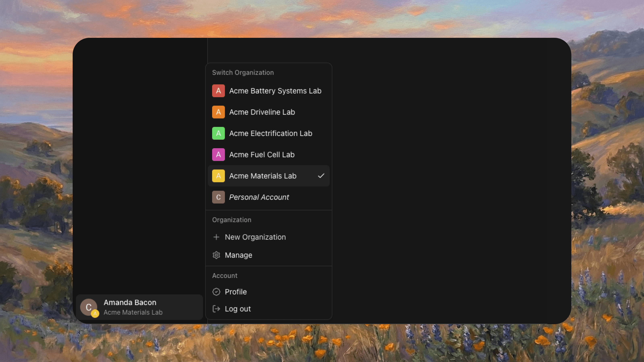644x362 pixels.
Task: Click the badge check icon beside Profile
Action: (216, 292)
